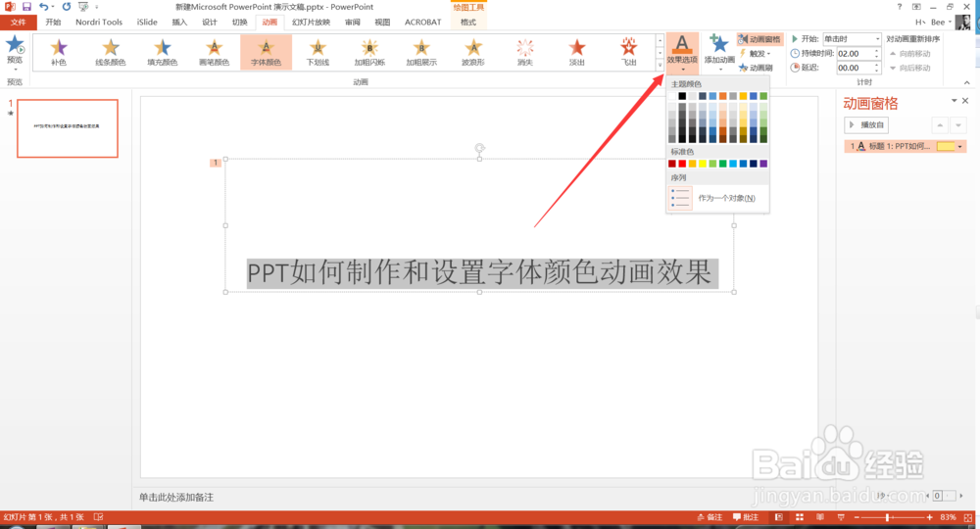Open the Undo history dropdown arrow
The height and width of the screenshot is (529, 980).
[x=53, y=7]
